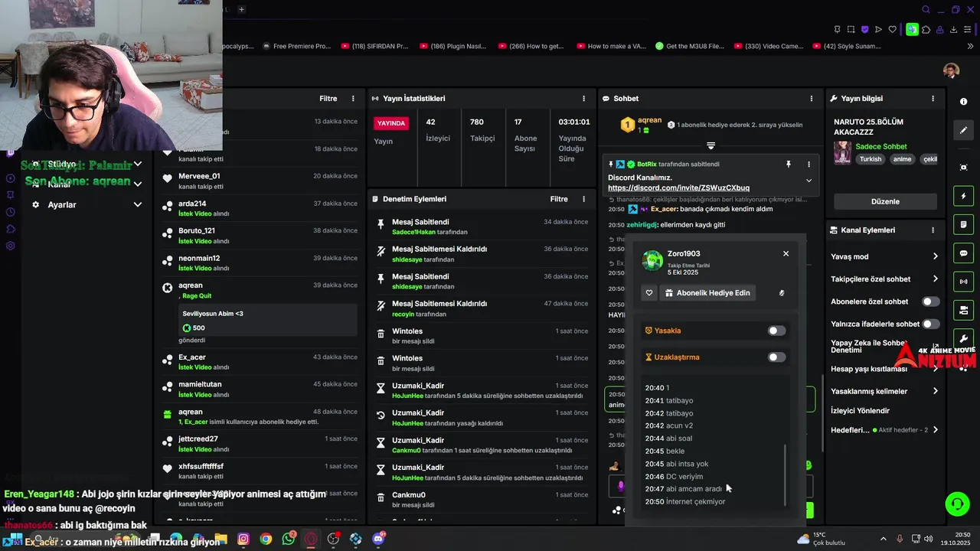
Task: Click the wrench icon in right sidebar
Action: 963,338
